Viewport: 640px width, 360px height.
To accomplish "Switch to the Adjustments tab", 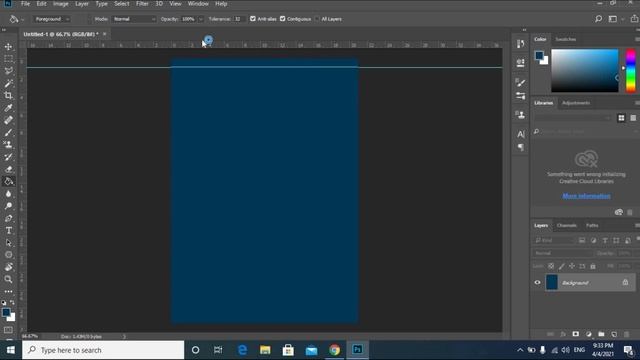I will tap(576, 103).
